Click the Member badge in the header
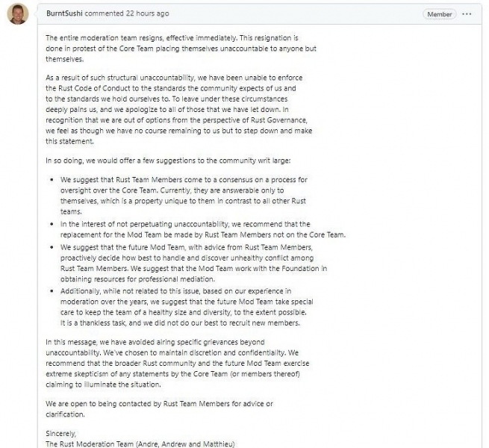This screenshot has width=489, height=448. tap(439, 14)
